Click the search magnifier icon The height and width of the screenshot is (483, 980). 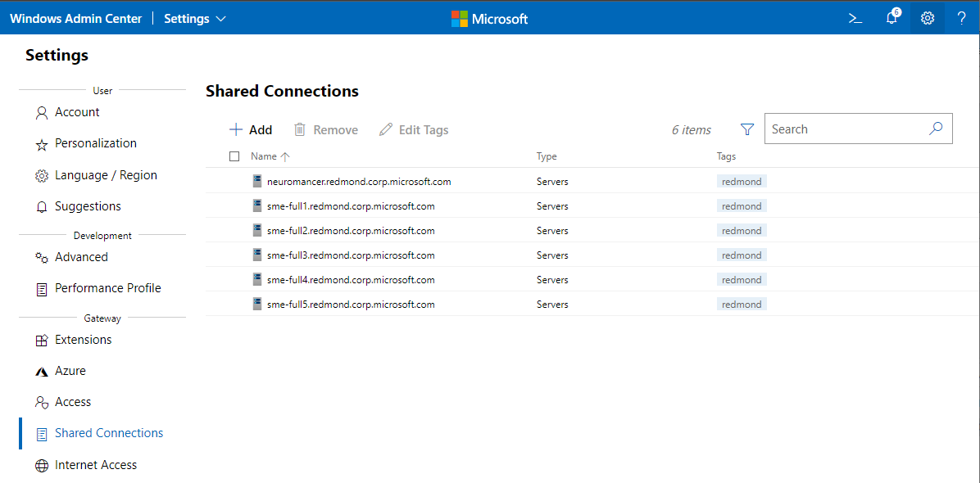coord(936,129)
